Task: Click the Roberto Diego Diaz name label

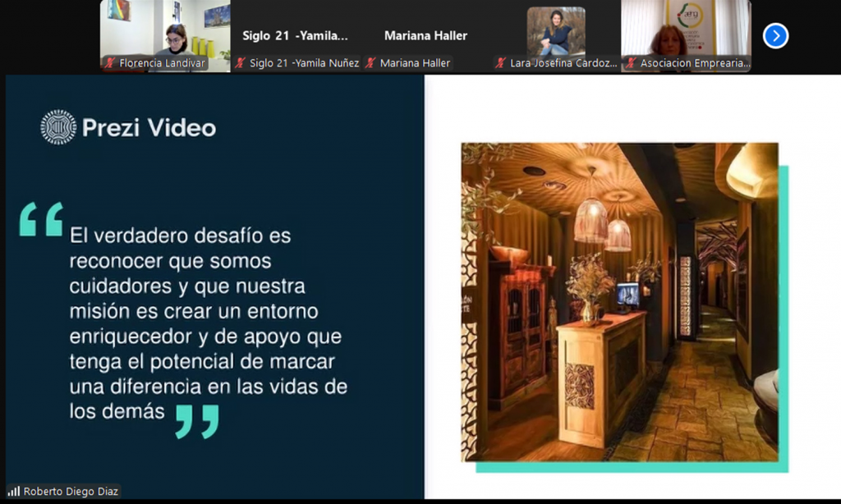Action: pos(71,491)
